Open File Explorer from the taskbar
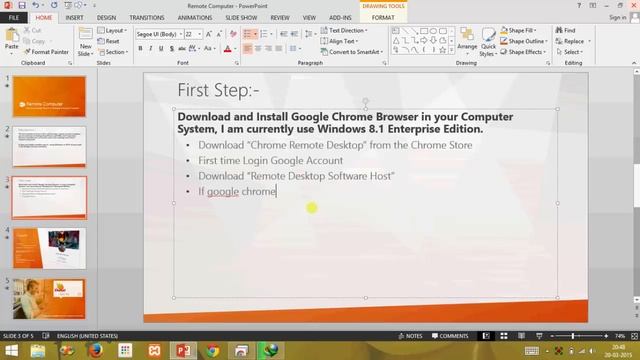 38,351
